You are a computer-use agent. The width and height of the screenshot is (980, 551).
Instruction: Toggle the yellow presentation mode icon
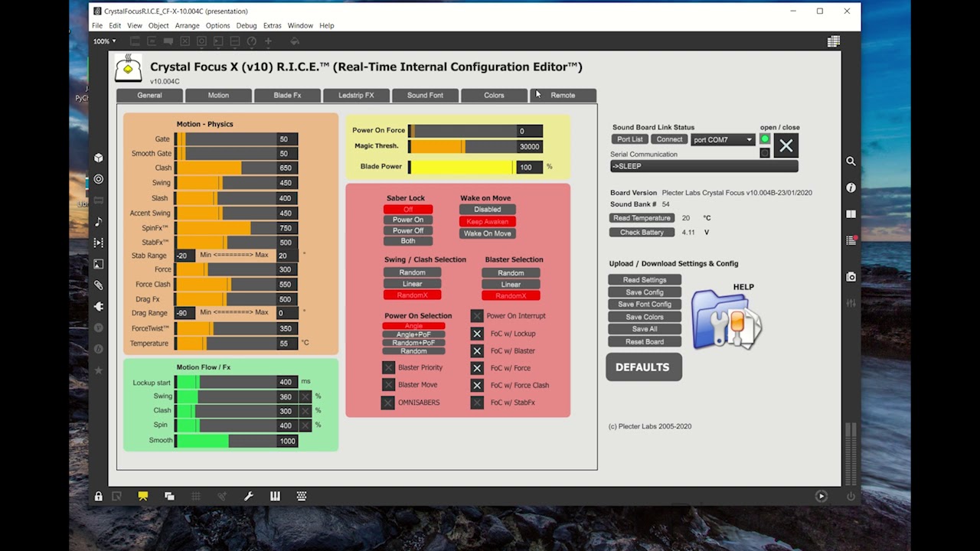[143, 496]
